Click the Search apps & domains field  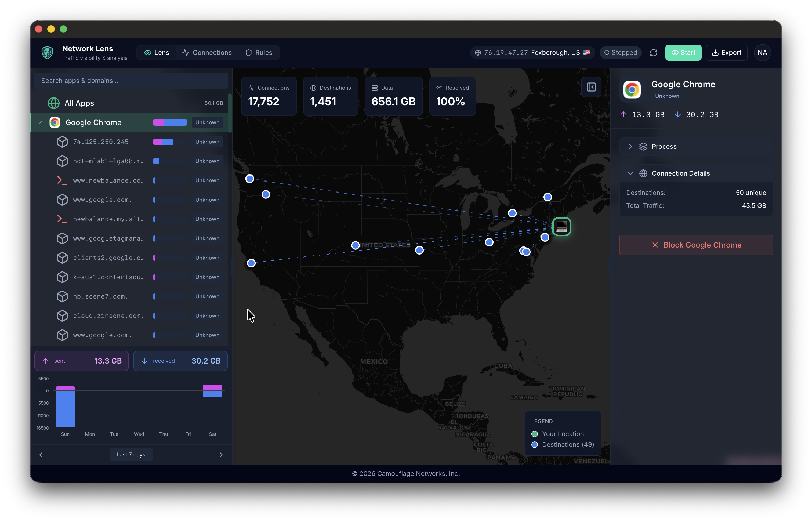pyautogui.click(x=131, y=81)
